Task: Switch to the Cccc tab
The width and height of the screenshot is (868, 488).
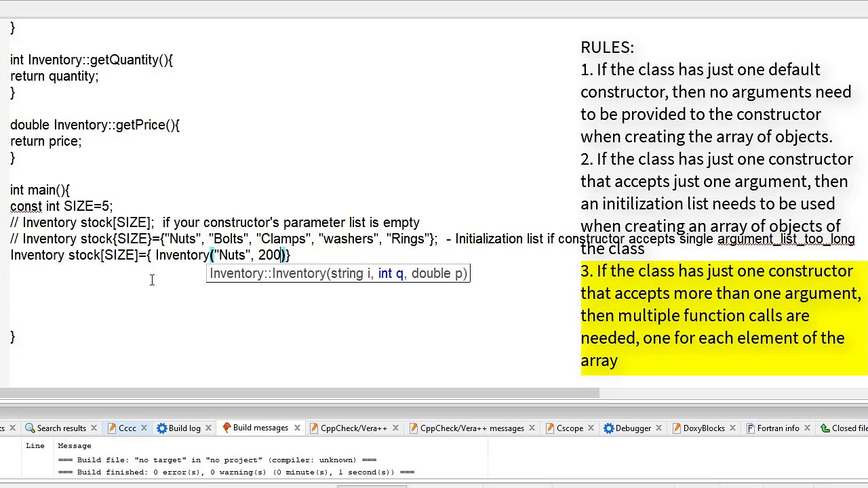Action: [127, 428]
